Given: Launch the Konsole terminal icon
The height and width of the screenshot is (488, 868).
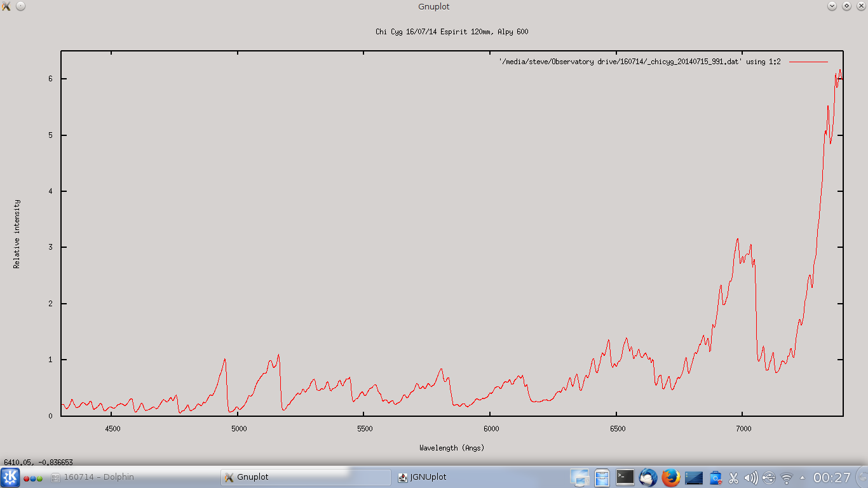Looking at the screenshot, I should coord(625,477).
